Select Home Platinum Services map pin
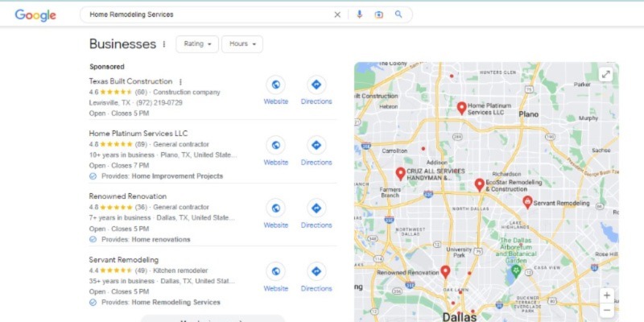 click(461, 109)
